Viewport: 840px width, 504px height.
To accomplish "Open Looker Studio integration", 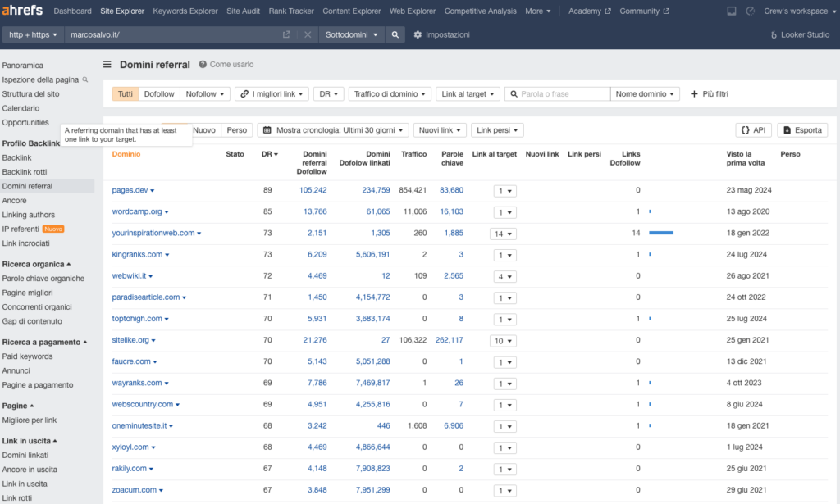I will pyautogui.click(x=800, y=34).
